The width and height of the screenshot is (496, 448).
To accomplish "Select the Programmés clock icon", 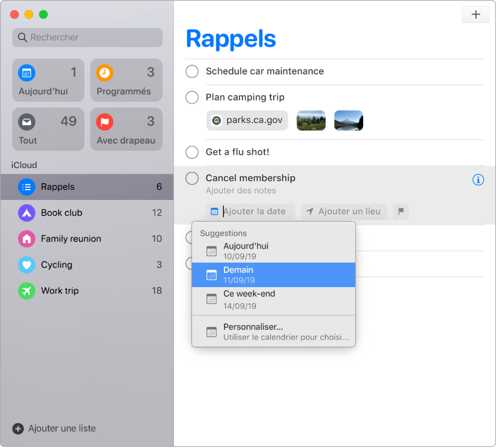I will (x=105, y=72).
